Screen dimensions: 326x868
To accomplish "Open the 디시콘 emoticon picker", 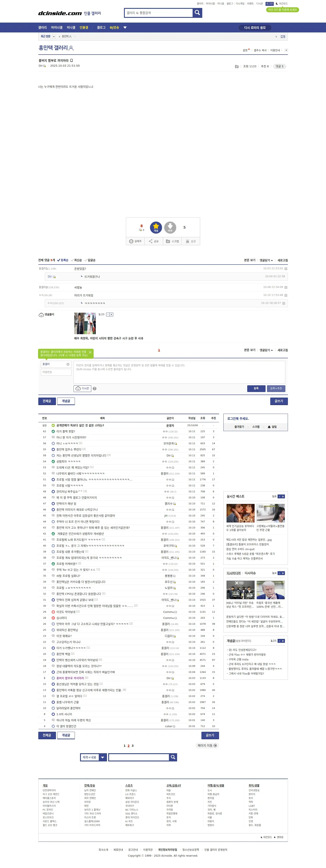I will point(82,389).
